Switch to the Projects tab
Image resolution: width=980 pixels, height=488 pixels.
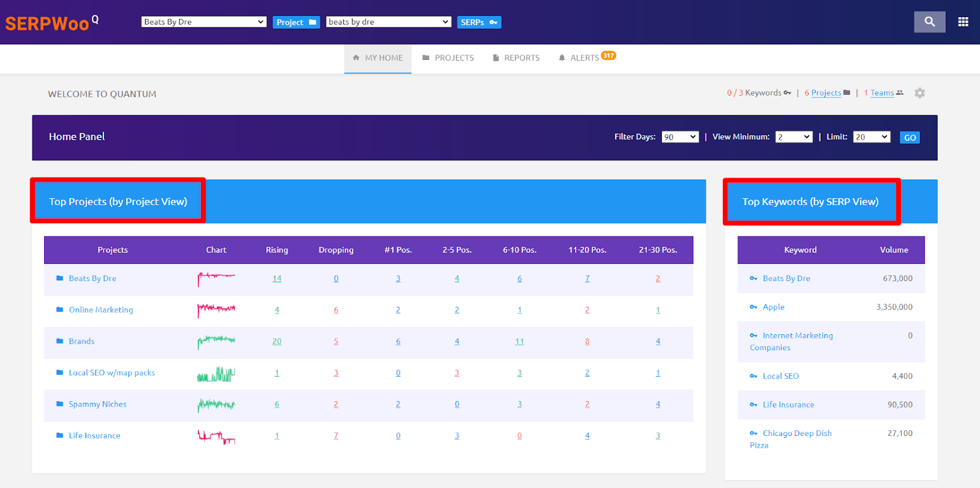448,58
